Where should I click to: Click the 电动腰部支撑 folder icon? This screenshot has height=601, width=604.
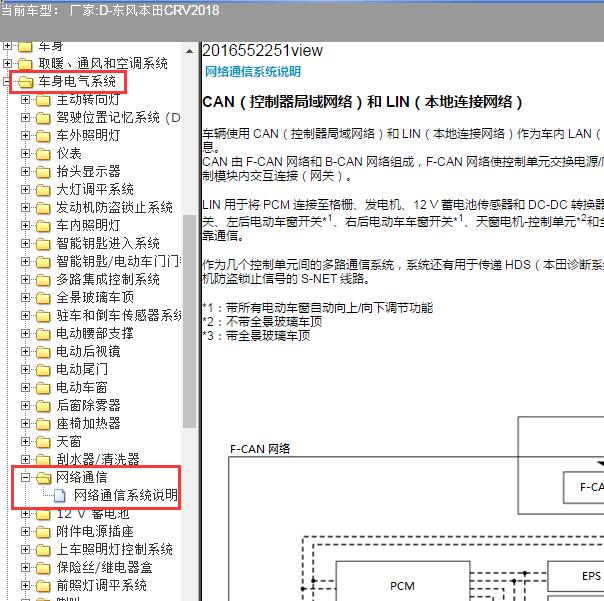tap(43, 334)
